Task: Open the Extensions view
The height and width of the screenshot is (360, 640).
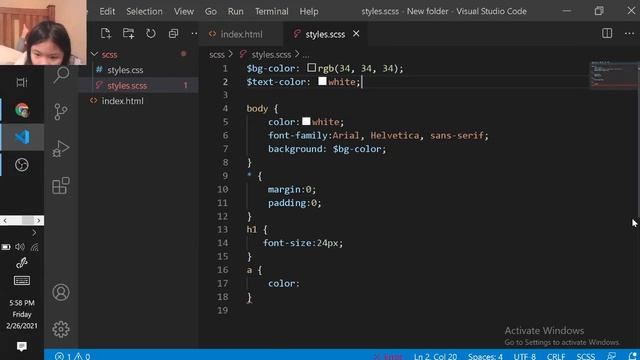Action: [61, 186]
